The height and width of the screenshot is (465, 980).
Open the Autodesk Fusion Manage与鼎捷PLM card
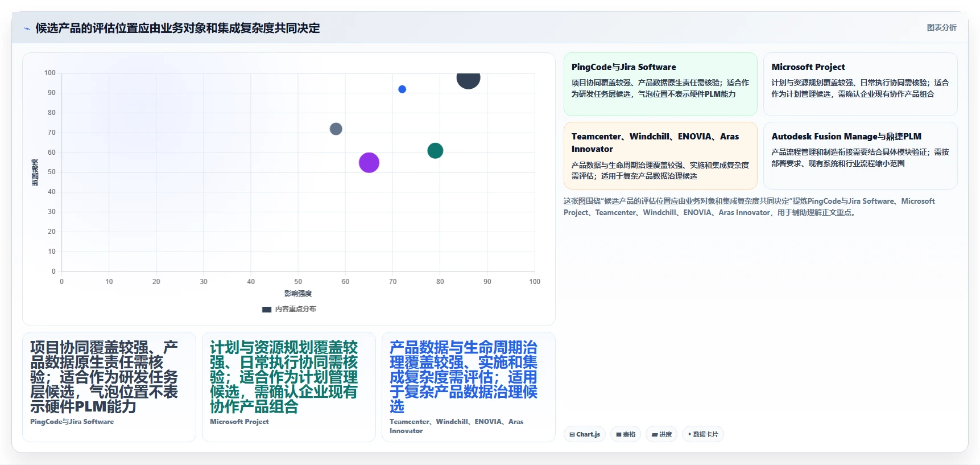(x=861, y=155)
